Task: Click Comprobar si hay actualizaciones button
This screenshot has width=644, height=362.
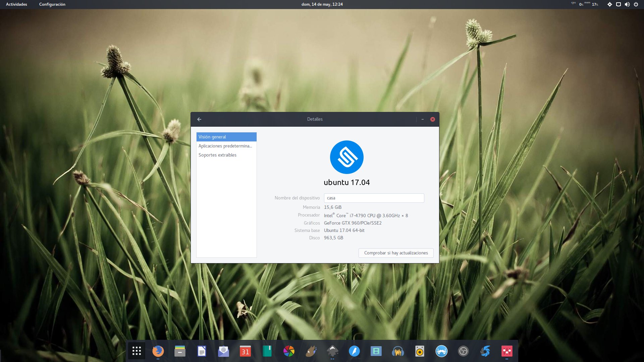Action: tap(396, 253)
